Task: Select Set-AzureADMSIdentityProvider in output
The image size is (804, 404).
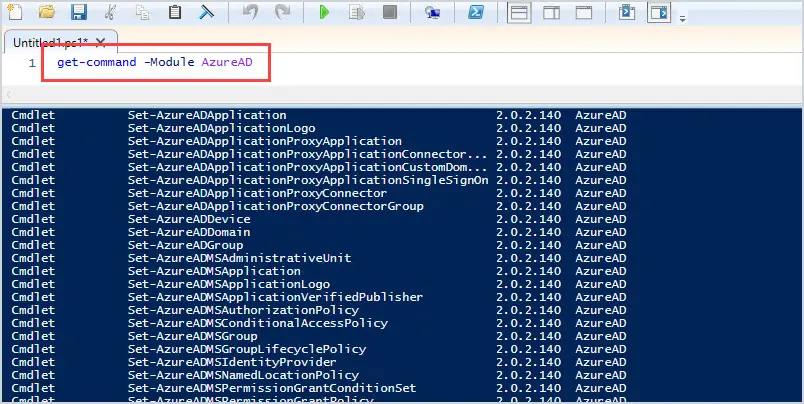Action: [232, 362]
